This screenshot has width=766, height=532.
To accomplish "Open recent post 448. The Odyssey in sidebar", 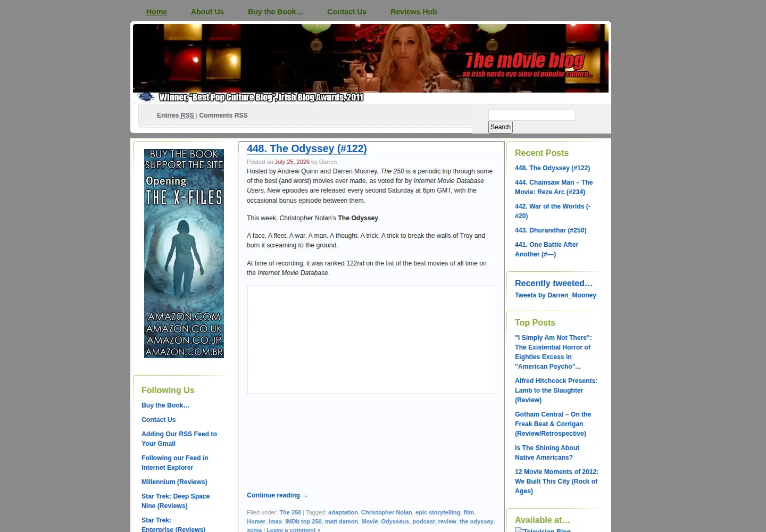I will (x=552, y=168).
